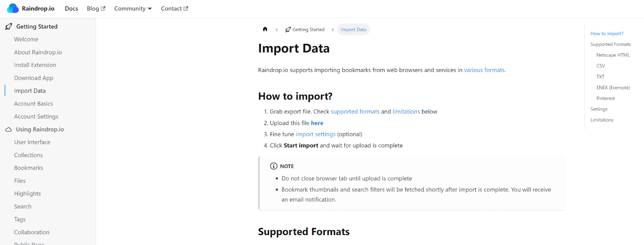This screenshot has height=245, width=644.
Task: Click the info icon in the NOTE box
Action: [x=274, y=166]
